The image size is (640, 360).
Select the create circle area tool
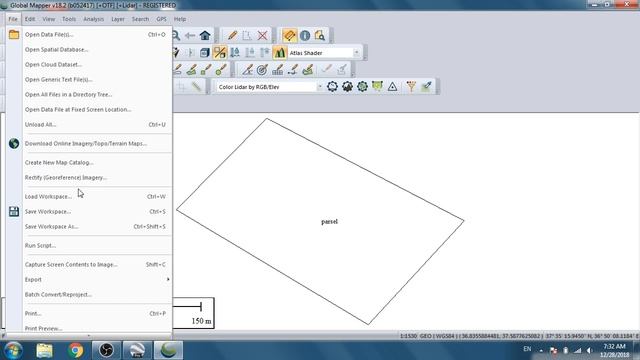click(221, 70)
